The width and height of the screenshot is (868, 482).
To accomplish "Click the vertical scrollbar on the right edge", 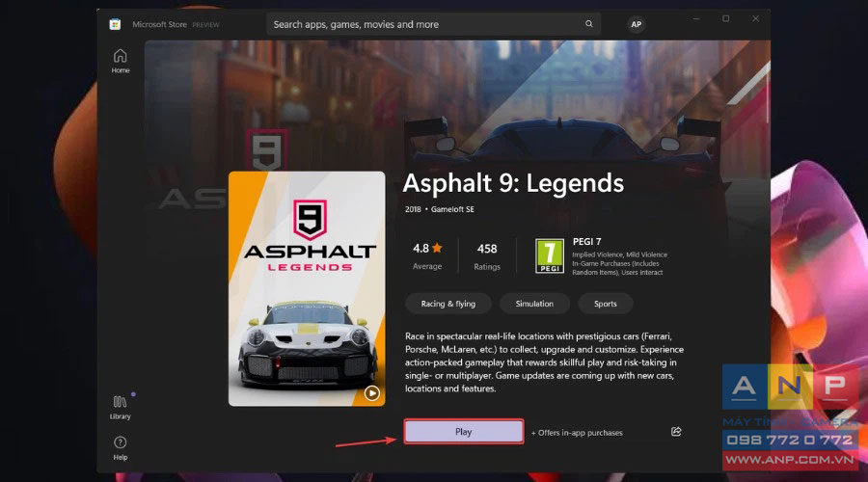I will pos(768,94).
